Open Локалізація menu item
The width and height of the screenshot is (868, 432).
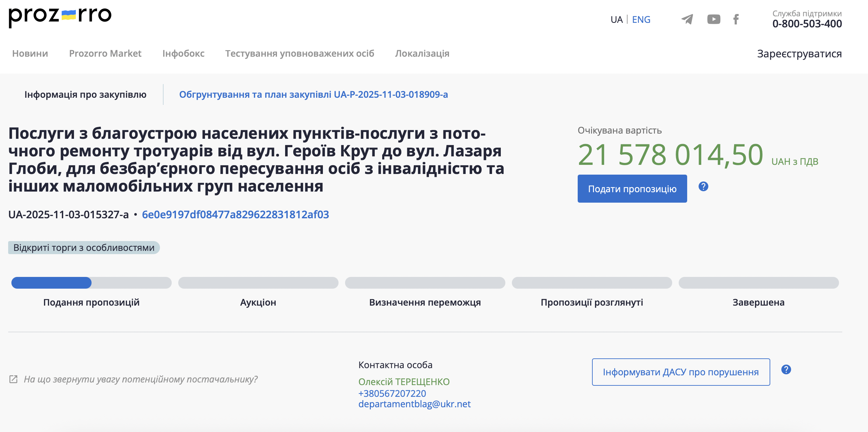[x=422, y=53]
